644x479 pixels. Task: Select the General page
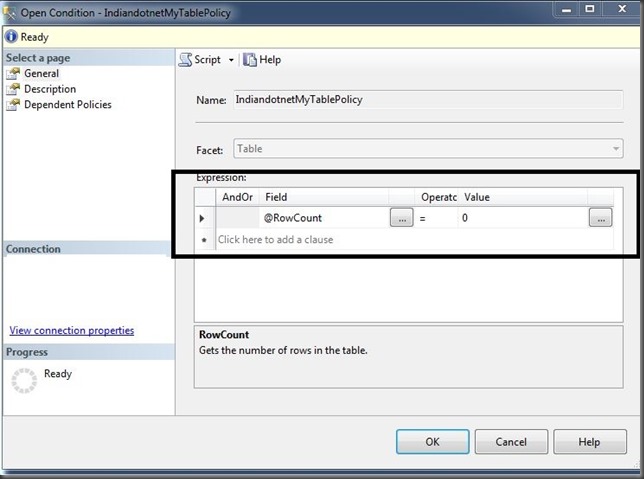coord(41,74)
